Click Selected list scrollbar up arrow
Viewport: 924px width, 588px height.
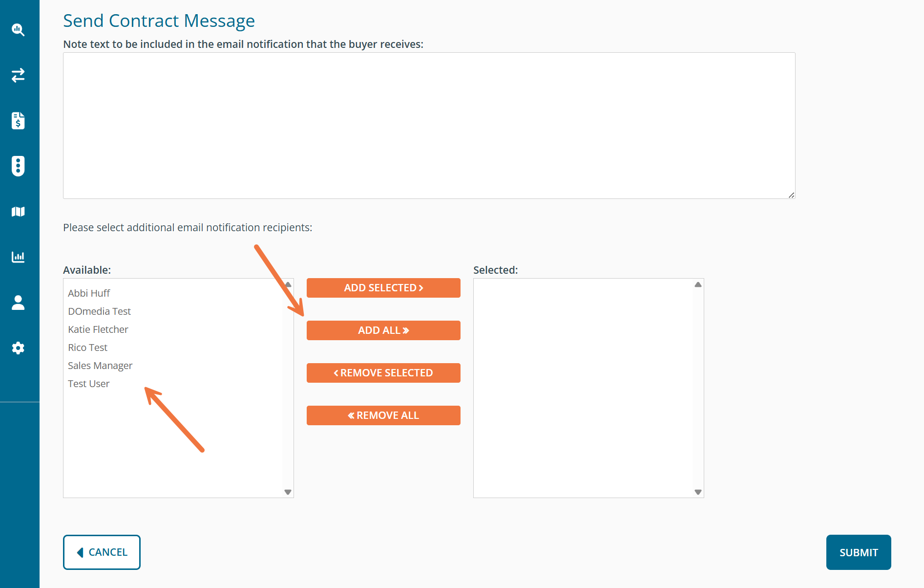point(698,284)
